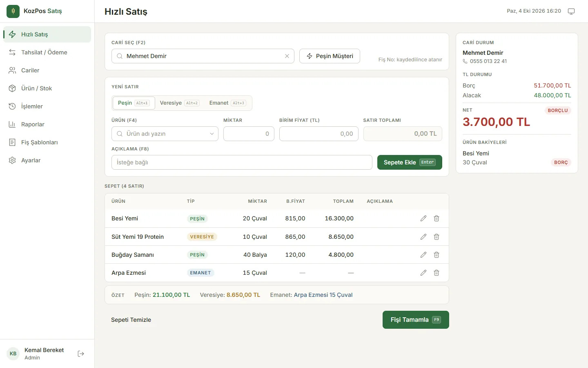The image size is (588, 368).
Task: Open İşlemler from the sidebar
Action: click(47, 106)
